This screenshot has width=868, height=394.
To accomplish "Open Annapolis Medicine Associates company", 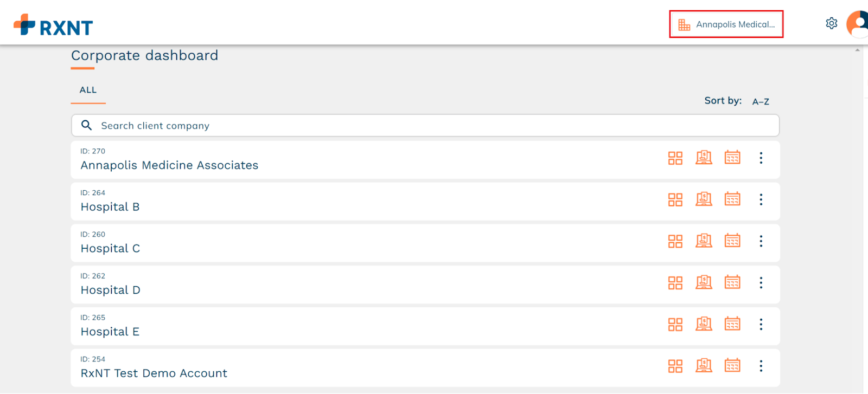I will (169, 165).
